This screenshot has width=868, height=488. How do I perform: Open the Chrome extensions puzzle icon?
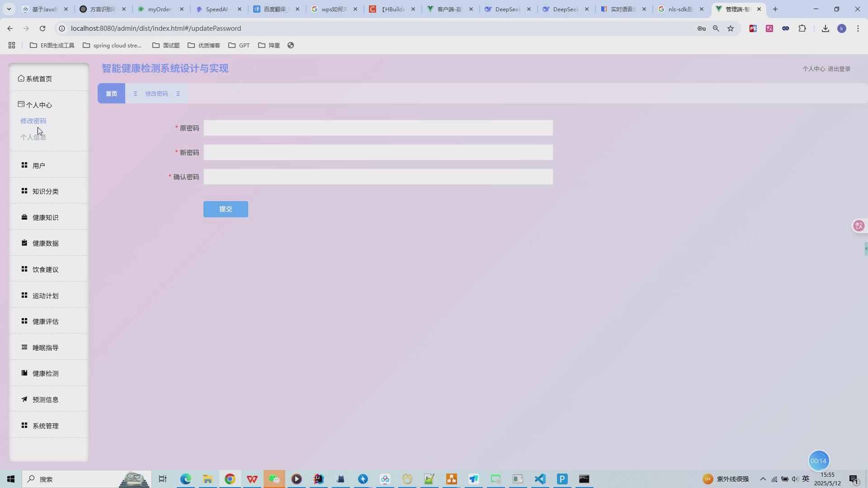click(802, 28)
